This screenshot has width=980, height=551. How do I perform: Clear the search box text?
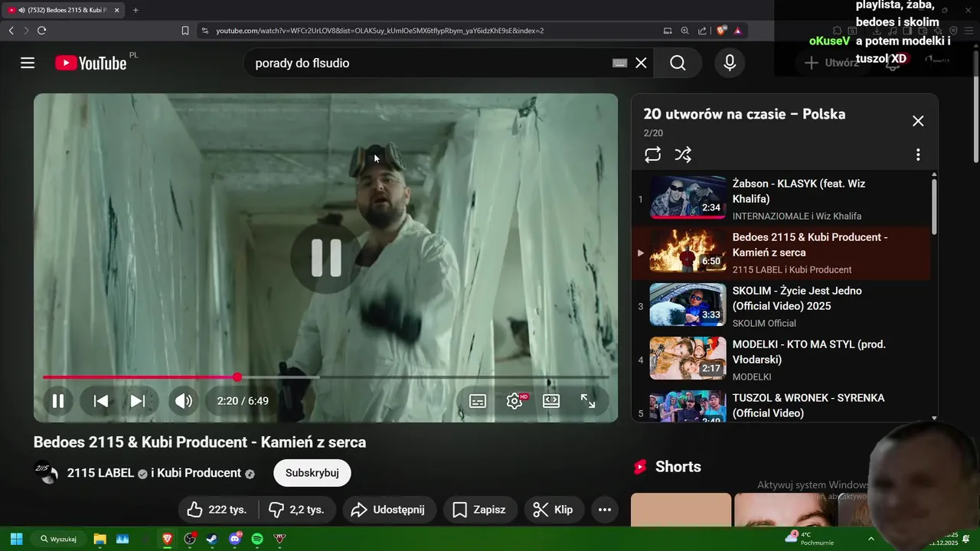click(x=641, y=63)
